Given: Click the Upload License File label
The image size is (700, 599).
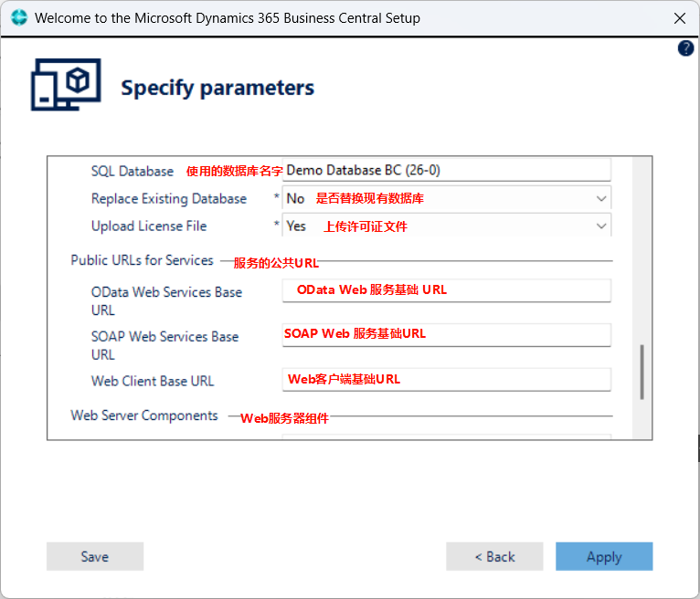Looking at the screenshot, I should (x=149, y=226).
